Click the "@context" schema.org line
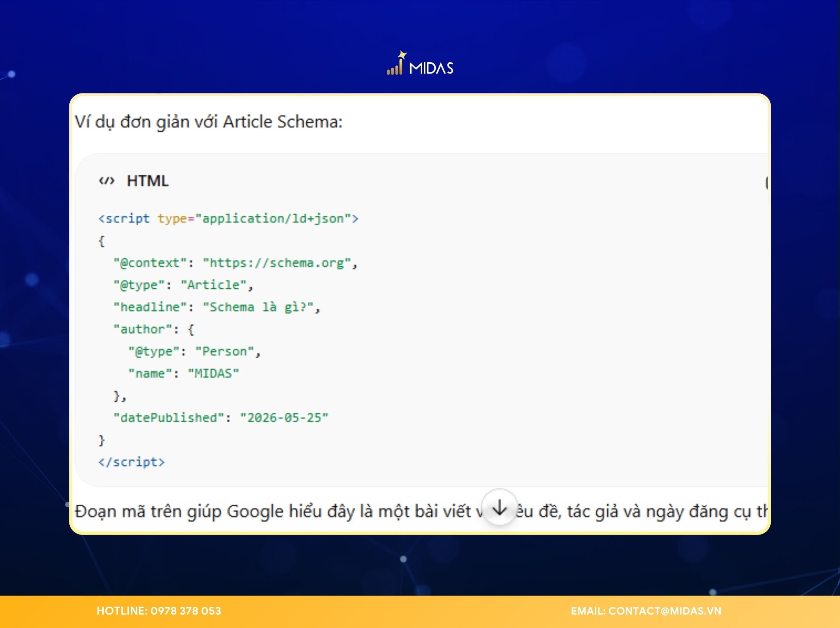The image size is (840, 628). (x=235, y=263)
